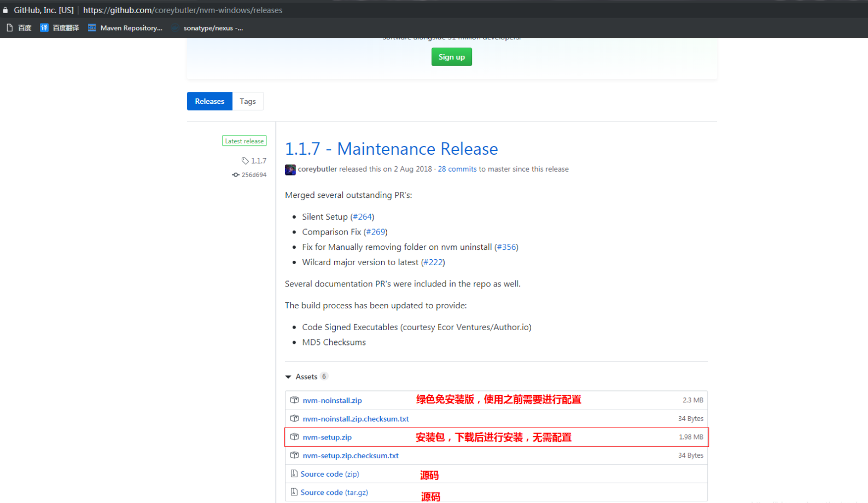The width and height of the screenshot is (868, 503).
Task: Open pull request #222 link
Action: pos(433,262)
